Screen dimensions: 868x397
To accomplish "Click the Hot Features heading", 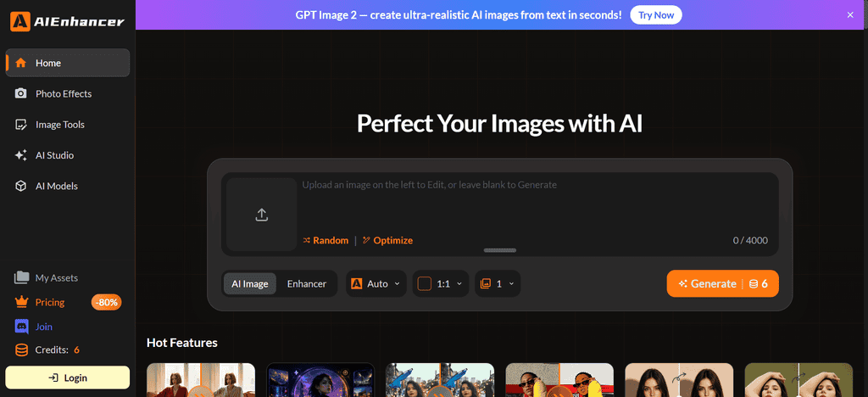I will [182, 343].
